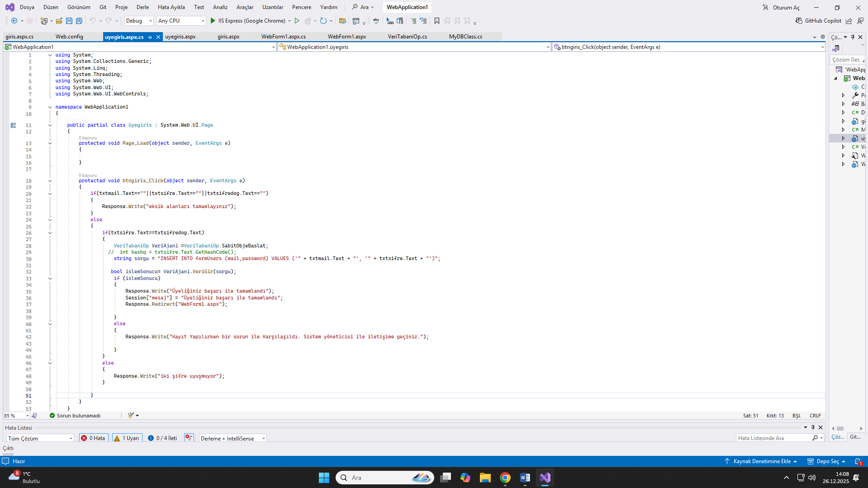Click the spell checker abc icon
This screenshot has height=488, width=868.
click(376, 21)
